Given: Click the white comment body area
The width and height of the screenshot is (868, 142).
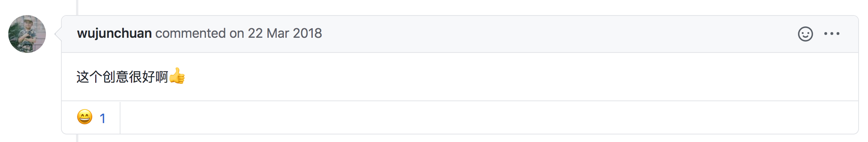Looking at the screenshot, I should pos(460,77).
